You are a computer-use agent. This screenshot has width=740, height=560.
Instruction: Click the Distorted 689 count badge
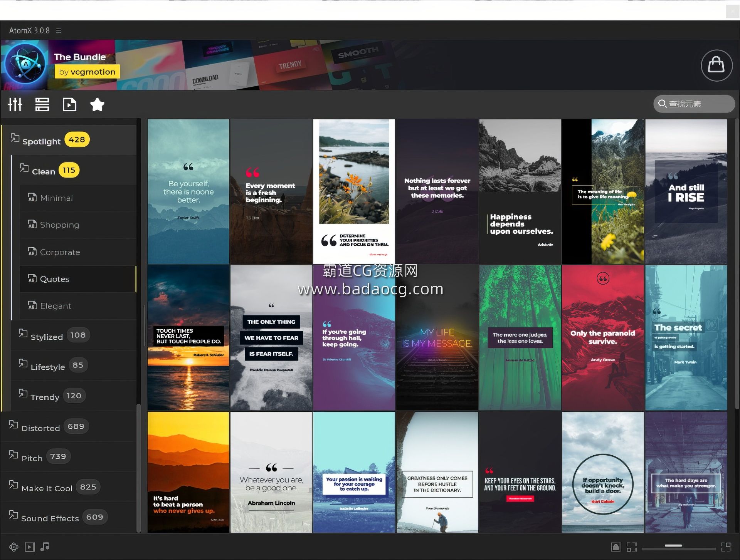[x=76, y=426]
